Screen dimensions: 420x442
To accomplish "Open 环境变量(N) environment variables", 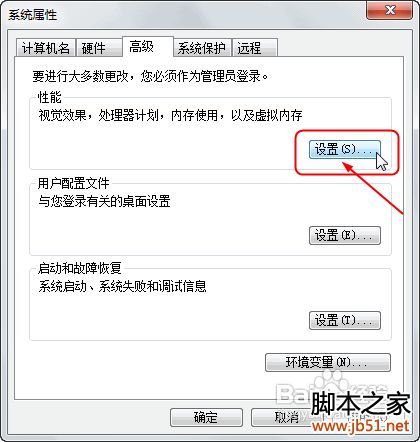I will [x=328, y=362].
